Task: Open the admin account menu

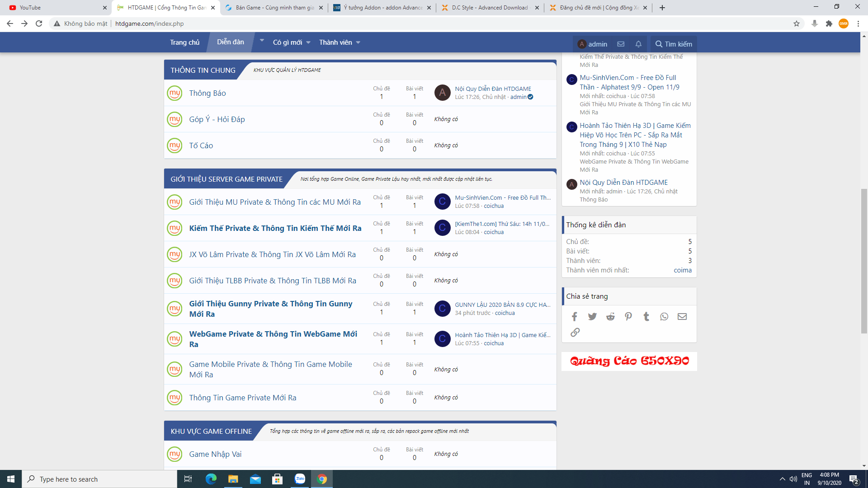Action: coord(593,44)
